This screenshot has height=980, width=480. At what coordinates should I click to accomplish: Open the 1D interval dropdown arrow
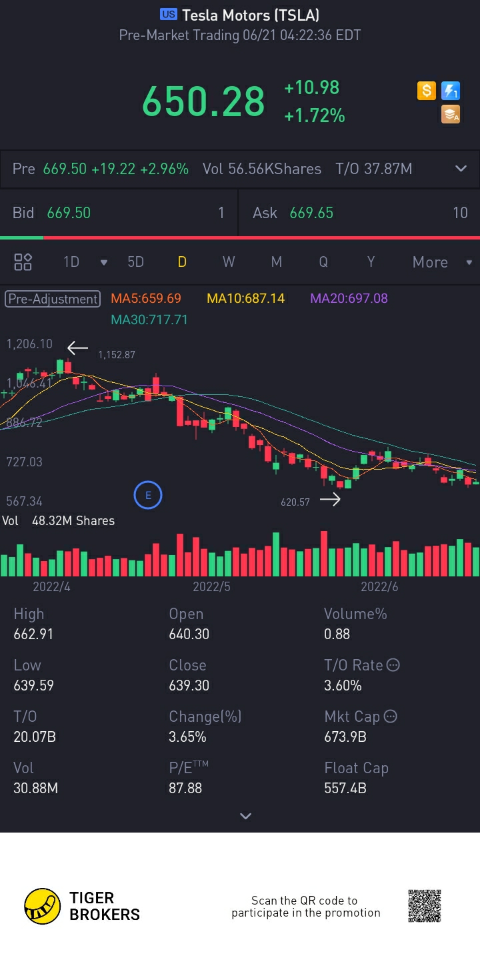[x=103, y=263]
